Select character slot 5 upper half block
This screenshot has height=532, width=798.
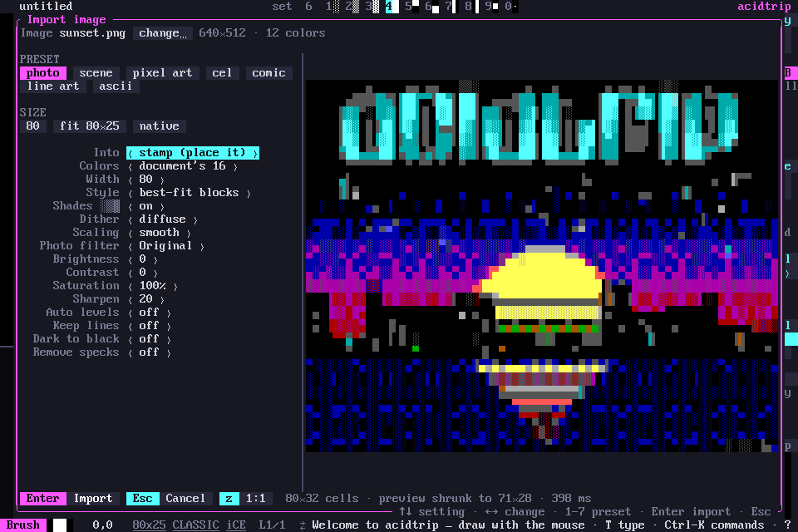tap(412, 7)
